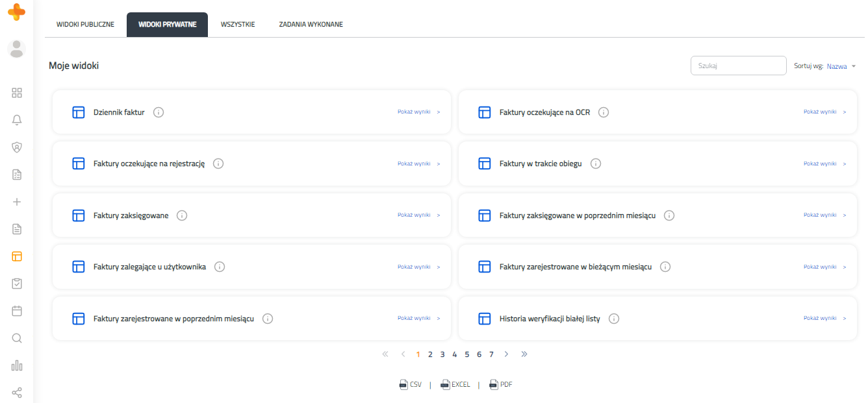Go to previous page arrow

(x=403, y=354)
